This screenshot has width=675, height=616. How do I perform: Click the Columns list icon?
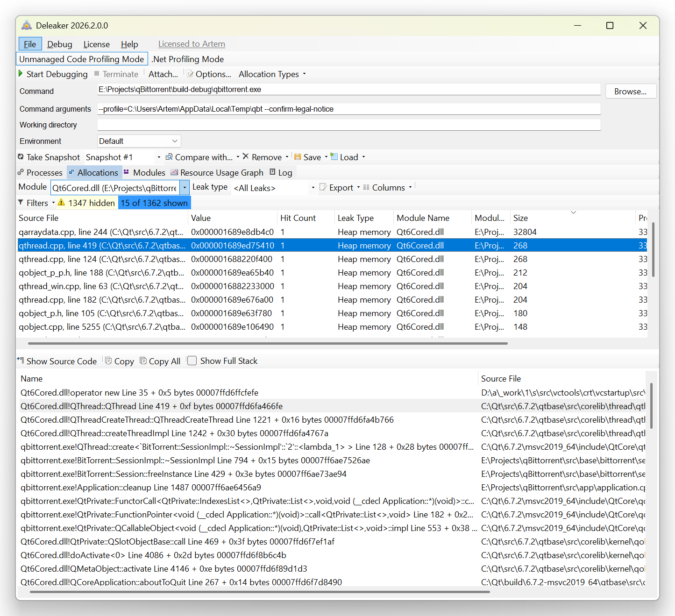tap(366, 187)
